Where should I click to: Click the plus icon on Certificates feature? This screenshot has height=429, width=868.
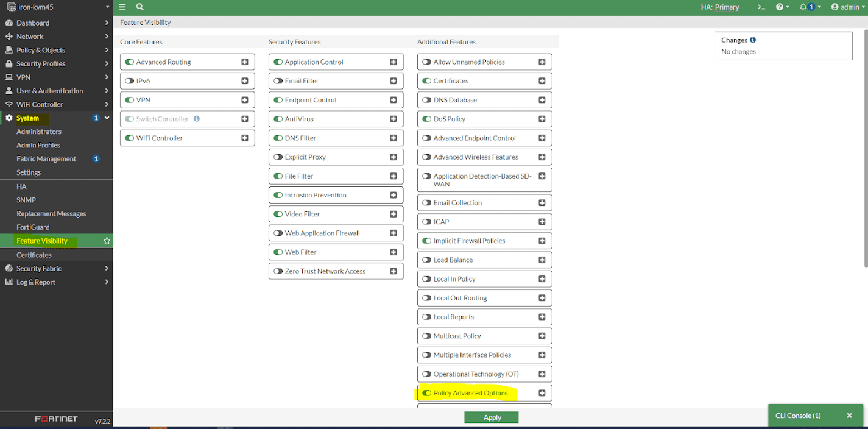542,80
